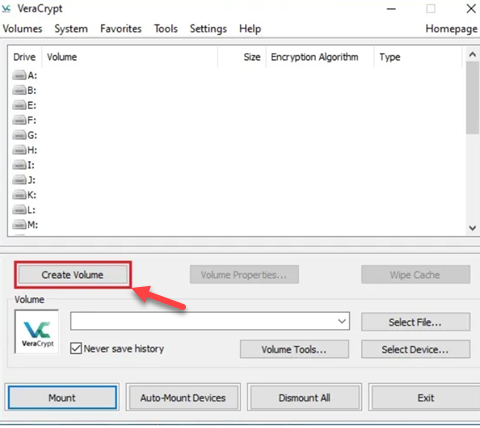
Task: Click the Drive column header
Action: 25,57
